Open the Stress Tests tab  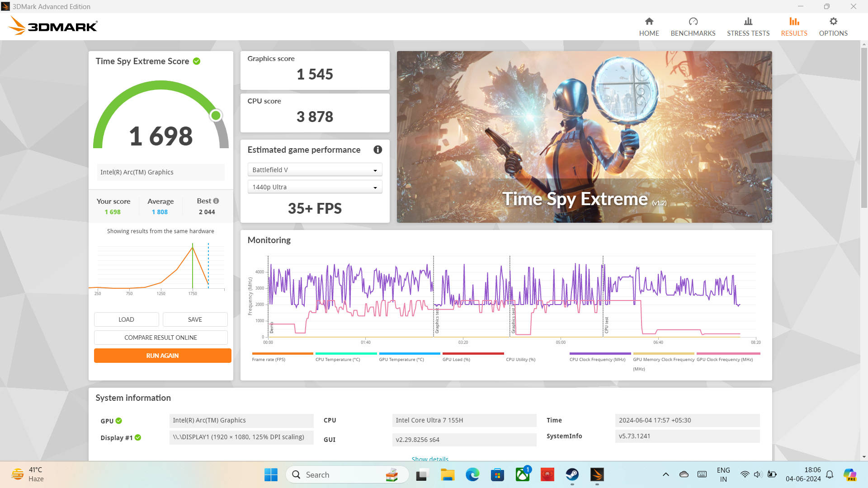[x=748, y=27]
